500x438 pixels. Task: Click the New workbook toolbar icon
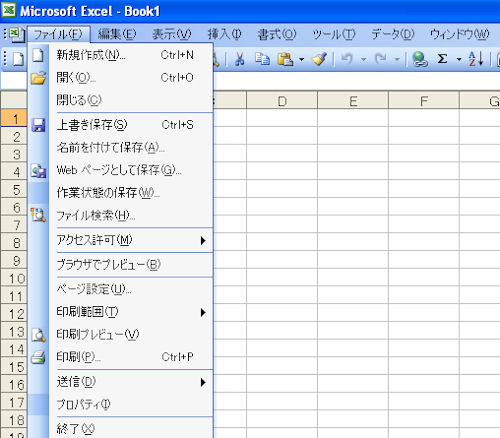[x=18, y=59]
